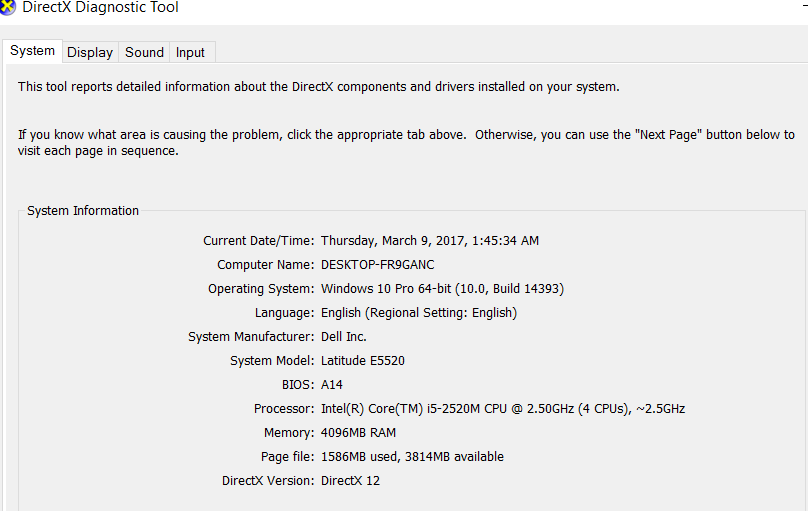Click the 4096MB RAM memory value
Viewport: 808px width, 511px height.
coord(359,433)
